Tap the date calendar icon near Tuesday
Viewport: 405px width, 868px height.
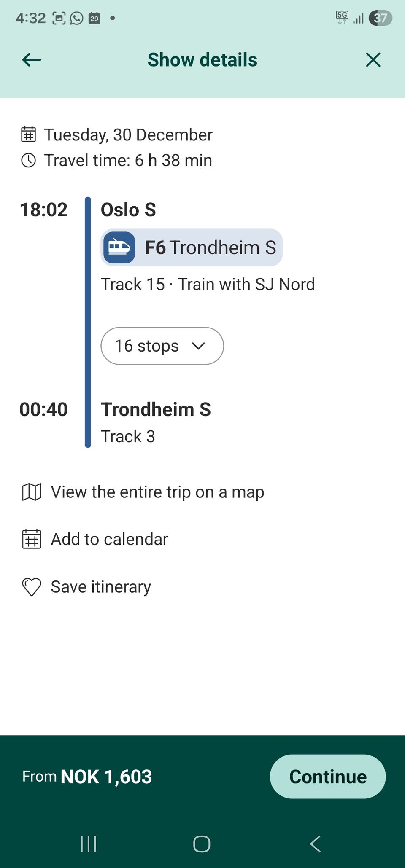29,134
